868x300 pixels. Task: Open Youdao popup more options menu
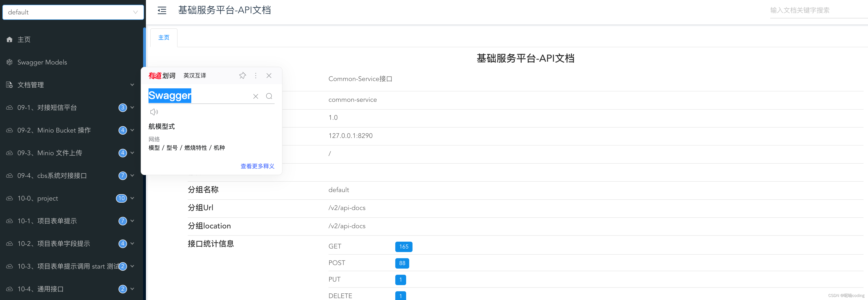(x=256, y=76)
